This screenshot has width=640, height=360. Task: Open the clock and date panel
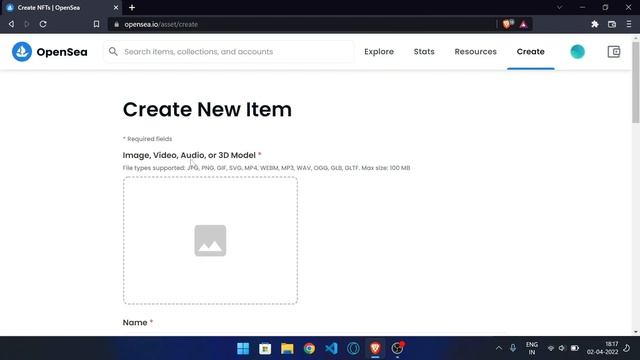tap(603, 348)
